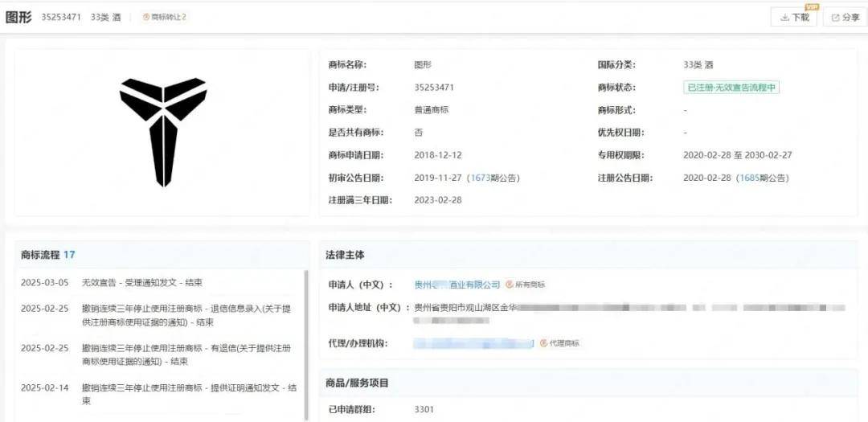
Task: Click the 商标流程 17 panel heading
Action: 48,255
